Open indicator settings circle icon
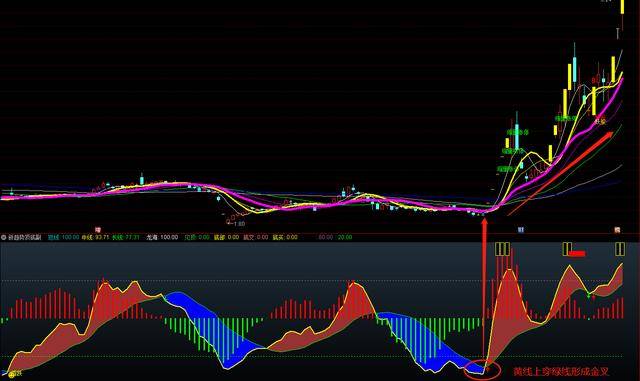The width and height of the screenshot is (640, 381). click(x=3, y=237)
